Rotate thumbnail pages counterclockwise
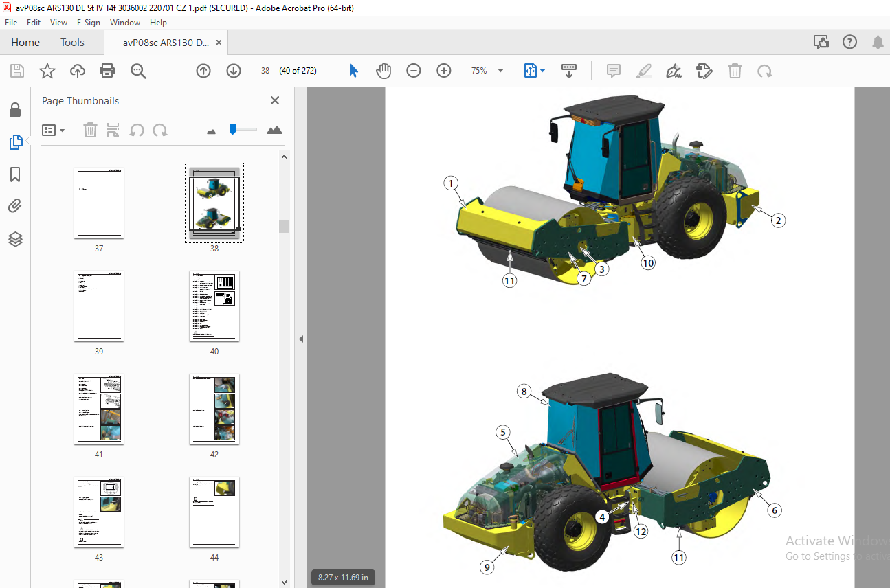This screenshot has width=890, height=588. pos(137,130)
